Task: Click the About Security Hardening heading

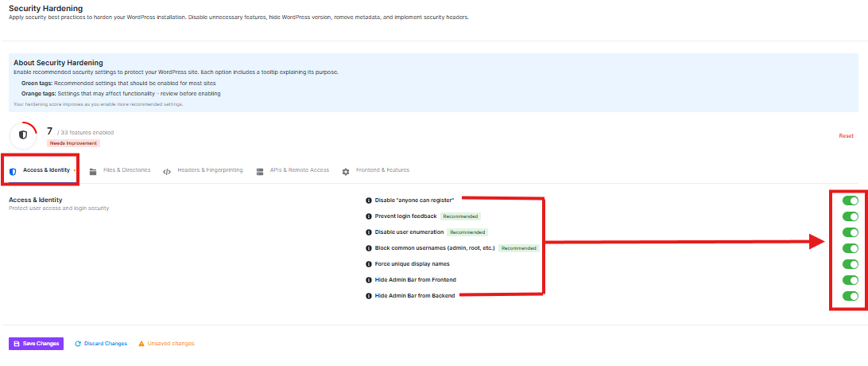Action: (59, 63)
